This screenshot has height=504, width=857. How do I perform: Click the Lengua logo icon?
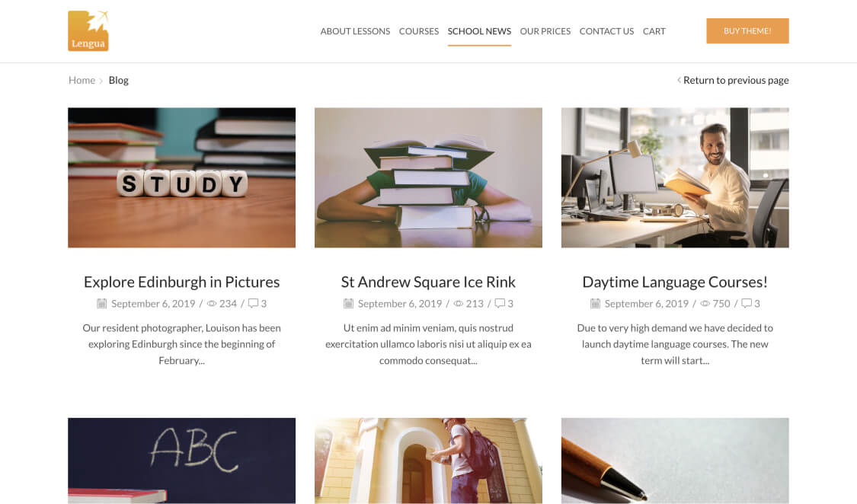coord(88,30)
